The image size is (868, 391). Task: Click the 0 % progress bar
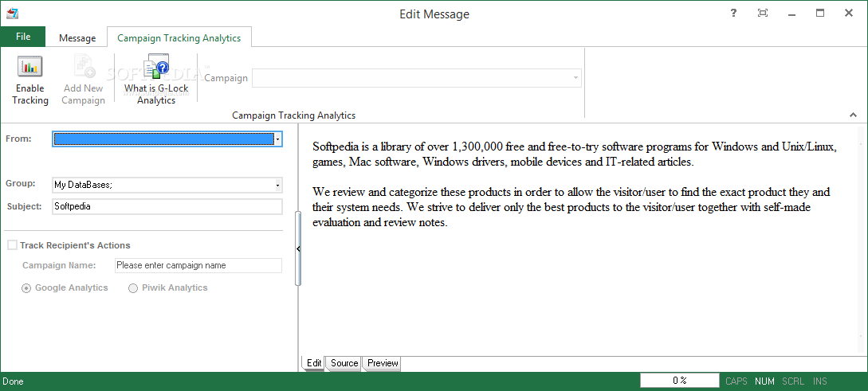[x=679, y=381]
